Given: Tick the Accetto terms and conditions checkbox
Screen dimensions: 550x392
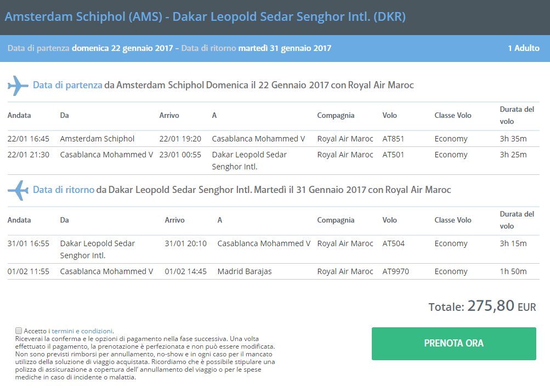Looking at the screenshot, I should [x=19, y=331].
